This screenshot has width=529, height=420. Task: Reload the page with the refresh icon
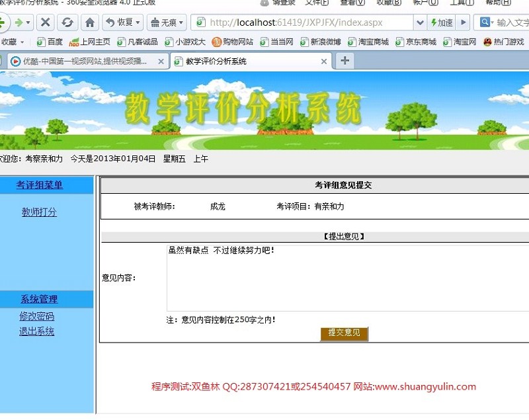[67, 22]
